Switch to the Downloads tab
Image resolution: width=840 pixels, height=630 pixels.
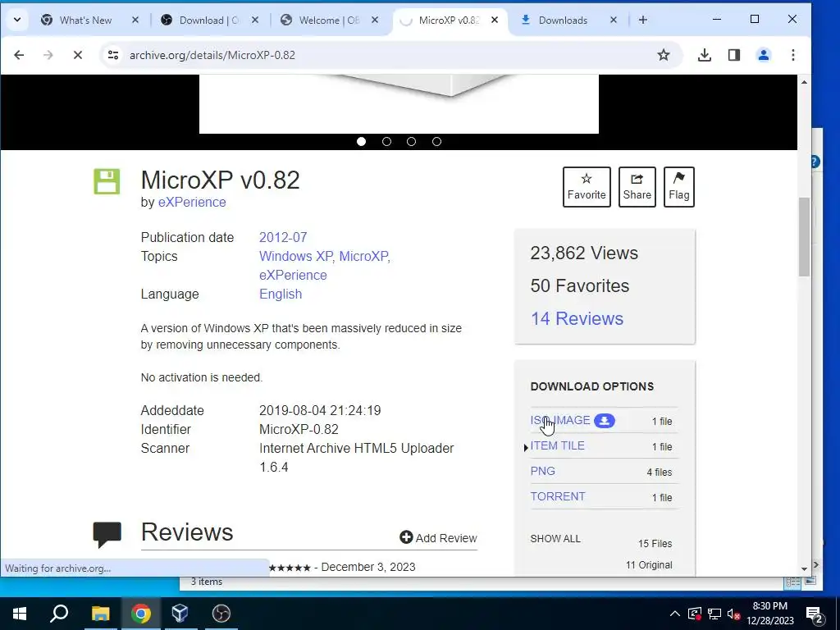[x=563, y=21]
